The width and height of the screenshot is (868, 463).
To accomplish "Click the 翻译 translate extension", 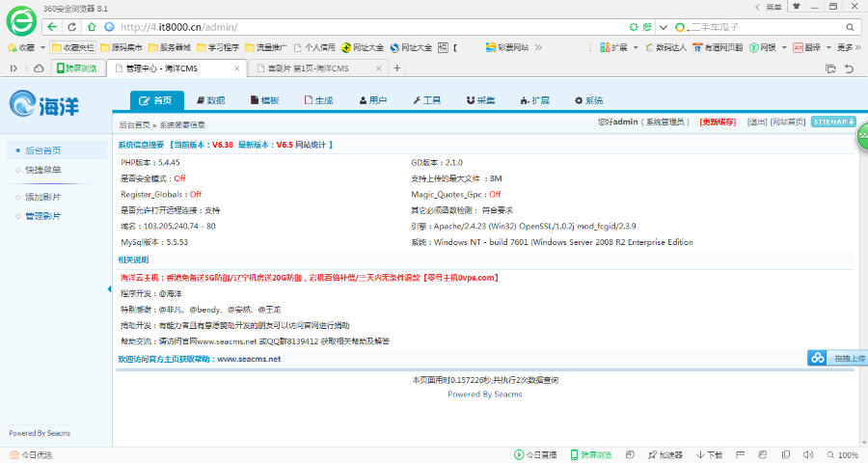I will pyautogui.click(x=806, y=47).
